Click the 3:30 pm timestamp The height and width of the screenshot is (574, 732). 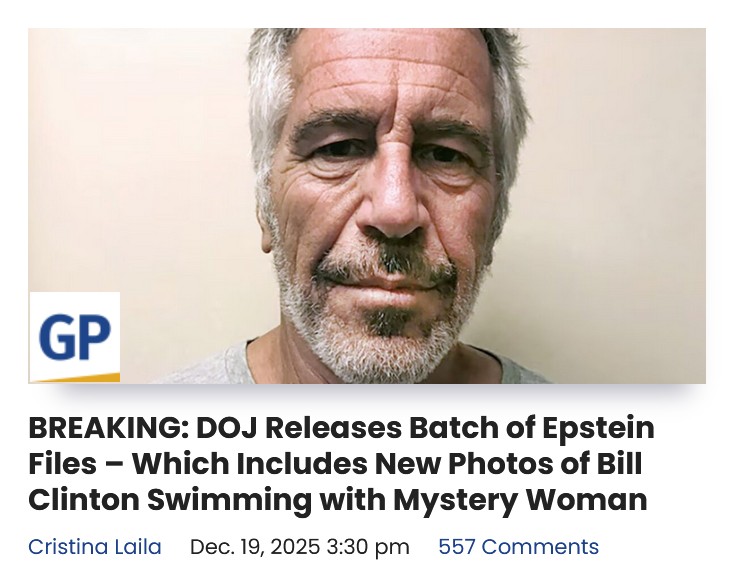click(x=368, y=547)
